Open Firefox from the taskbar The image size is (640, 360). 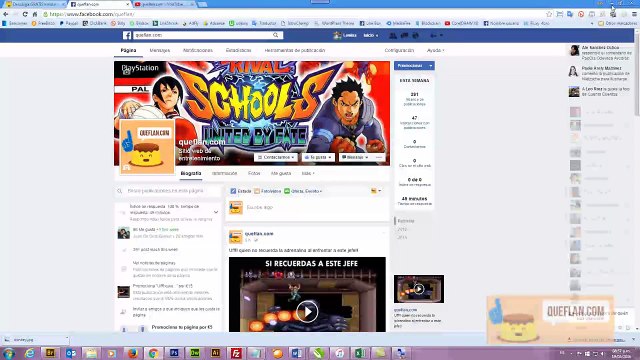133,353
